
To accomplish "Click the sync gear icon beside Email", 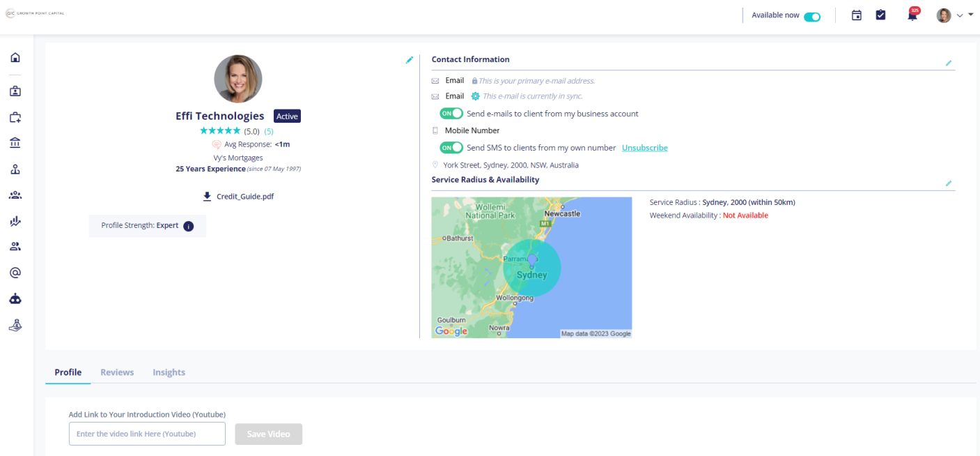I will click(475, 96).
